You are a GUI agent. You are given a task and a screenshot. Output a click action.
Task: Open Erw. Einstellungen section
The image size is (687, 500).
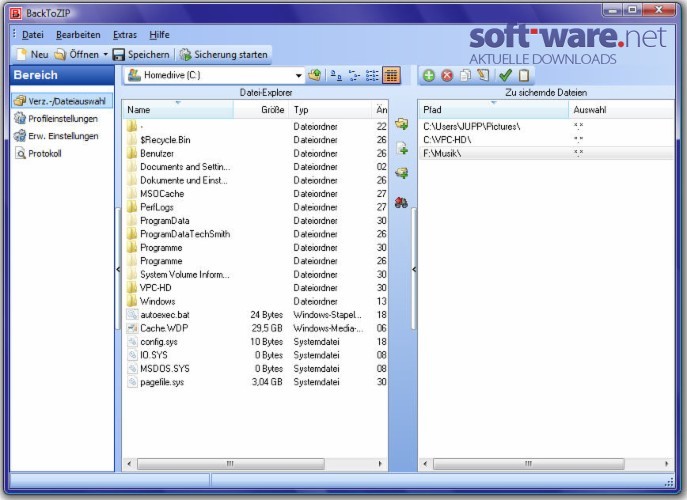coord(56,136)
